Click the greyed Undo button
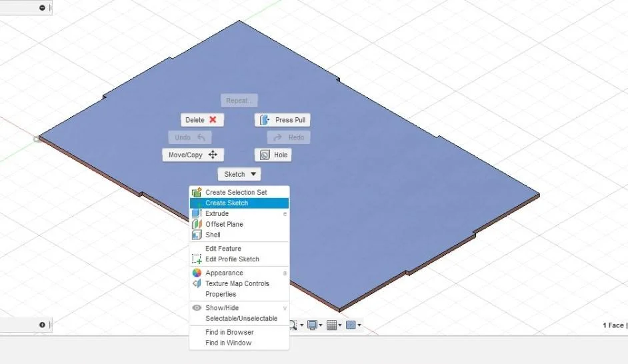628x364 pixels. [190, 137]
